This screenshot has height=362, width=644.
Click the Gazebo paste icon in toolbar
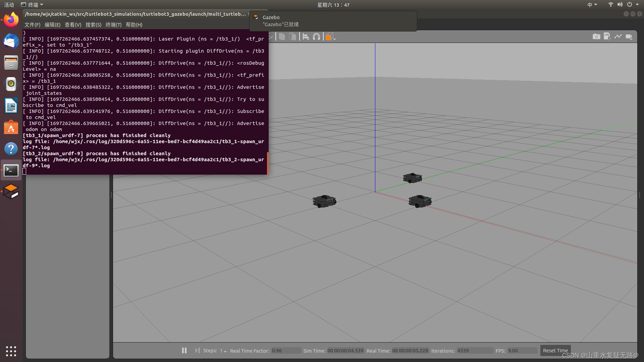pyautogui.click(x=293, y=37)
